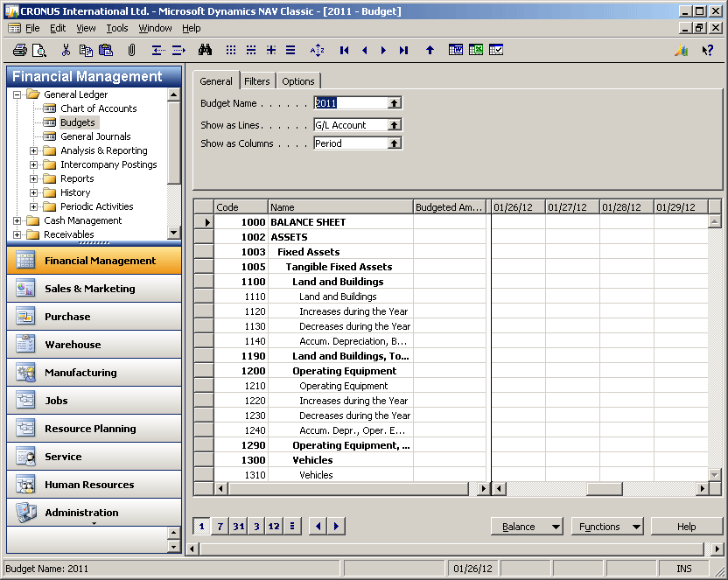Click the table-with-checkmark export icon
Viewport: 728px width, 580px height.
[x=496, y=50]
